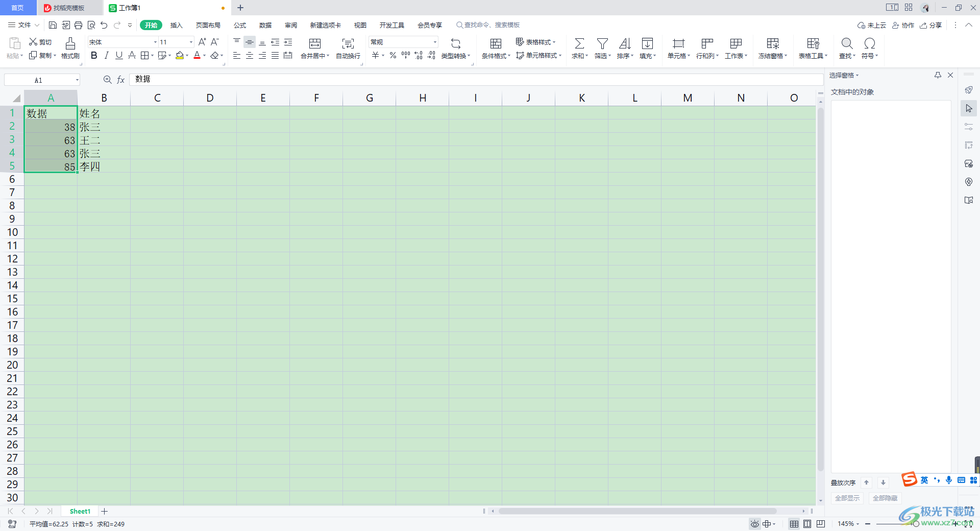Decrease indent icon
Viewport: 980px width, 531px height.
point(275,42)
